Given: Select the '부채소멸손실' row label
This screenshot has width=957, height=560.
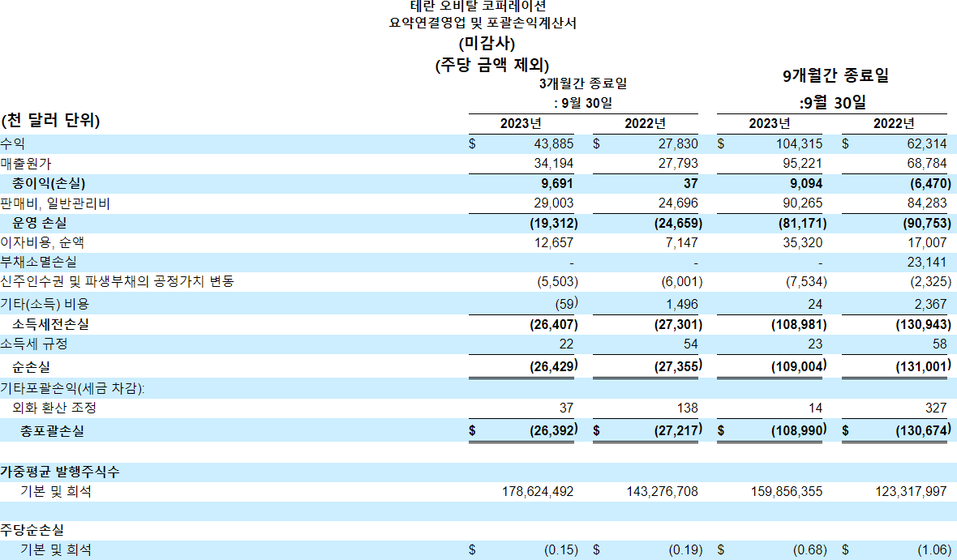Looking at the screenshot, I should 38,263.
